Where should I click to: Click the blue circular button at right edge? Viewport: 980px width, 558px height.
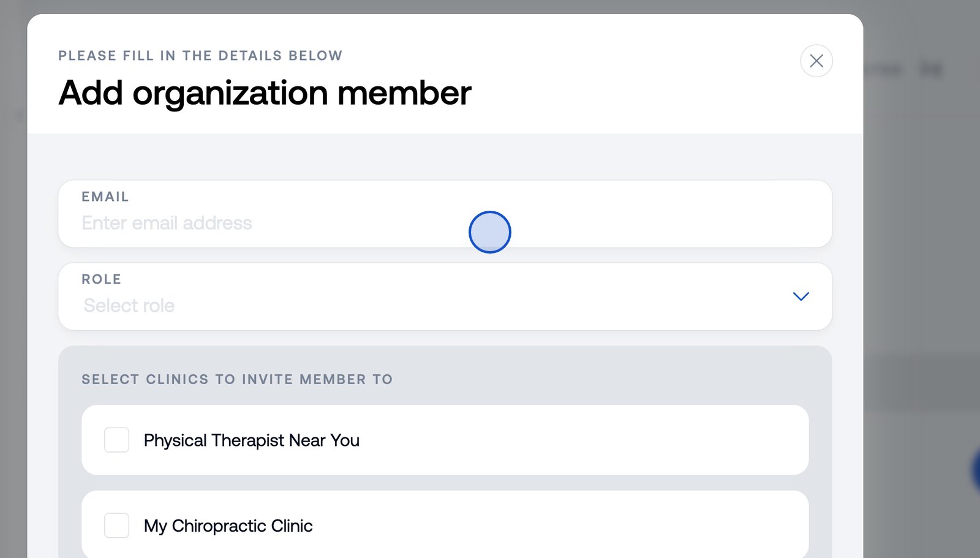tap(976, 469)
